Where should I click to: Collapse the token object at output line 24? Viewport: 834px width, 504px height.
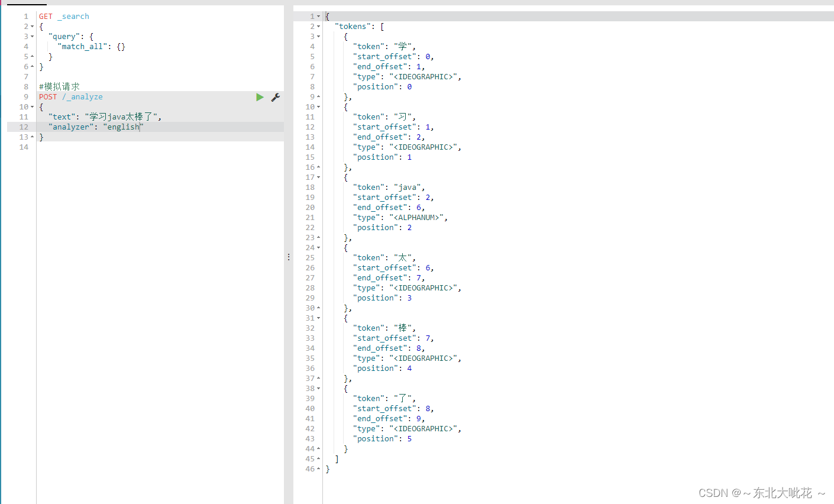point(318,248)
